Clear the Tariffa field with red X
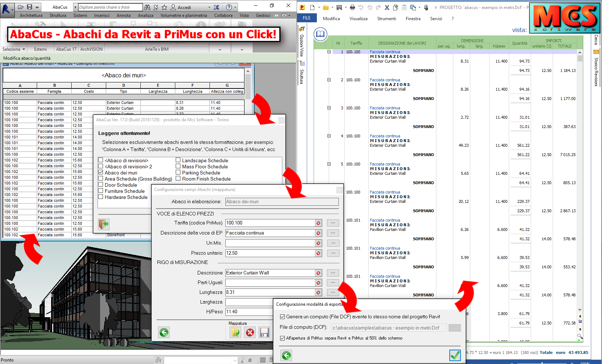602x364 pixels. pos(318,223)
